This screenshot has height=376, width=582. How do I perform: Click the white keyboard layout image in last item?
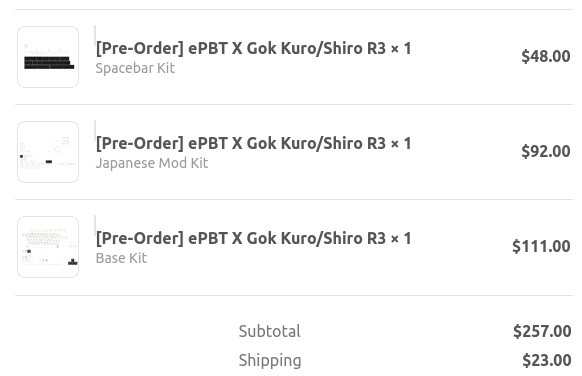tap(49, 247)
